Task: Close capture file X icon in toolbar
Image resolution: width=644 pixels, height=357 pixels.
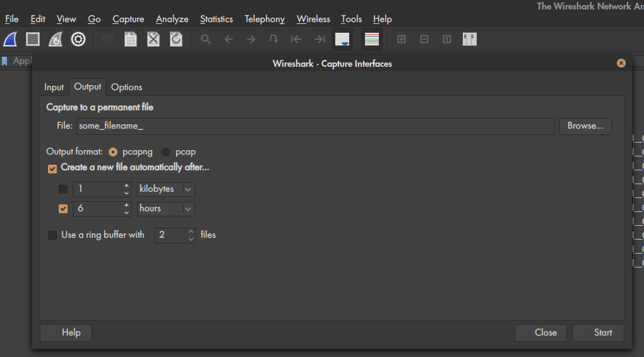Action: 153,39
